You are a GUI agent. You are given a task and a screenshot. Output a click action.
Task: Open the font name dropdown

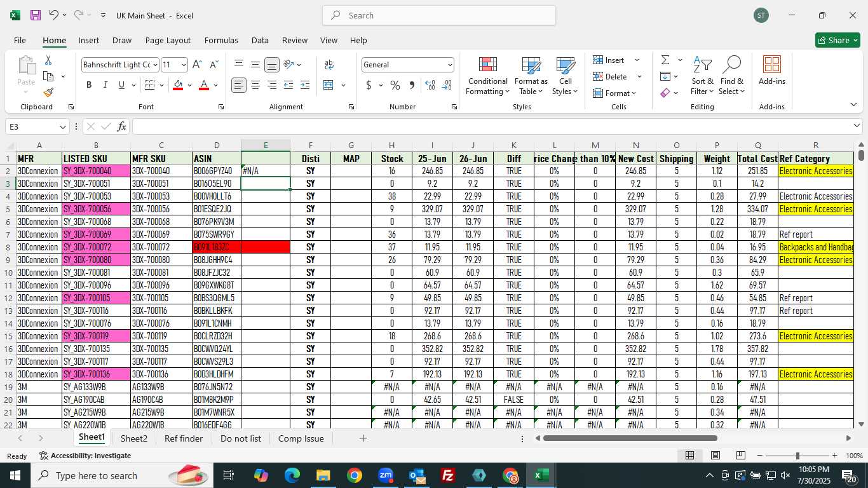click(154, 65)
